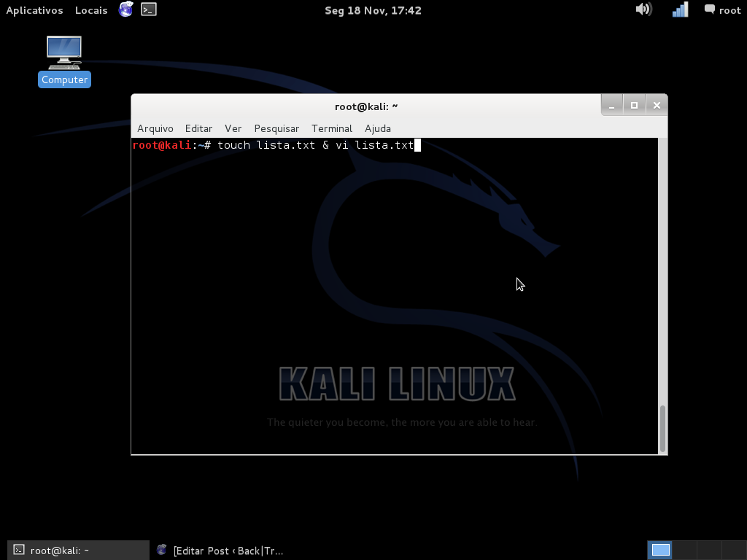Select the Computer desktop icon
This screenshot has height=560, width=747.
tap(64, 61)
